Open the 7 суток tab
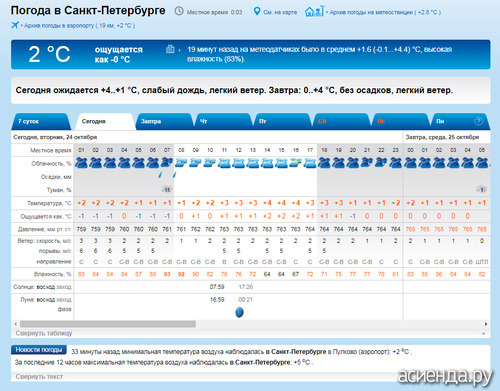 point(41,121)
